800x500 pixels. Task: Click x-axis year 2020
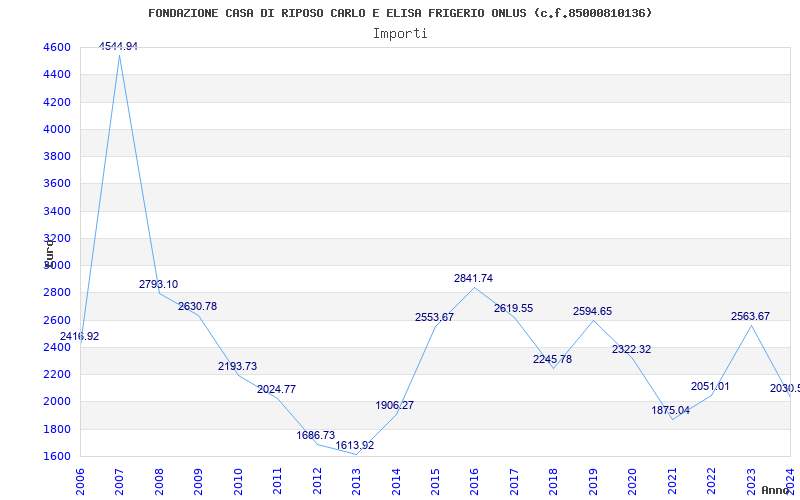(x=633, y=482)
